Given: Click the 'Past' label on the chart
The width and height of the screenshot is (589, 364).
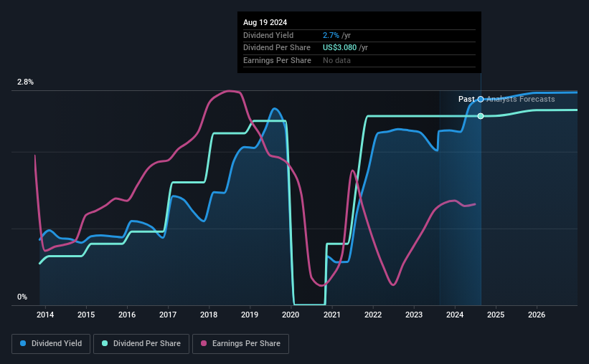Looking at the screenshot, I should [x=466, y=99].
